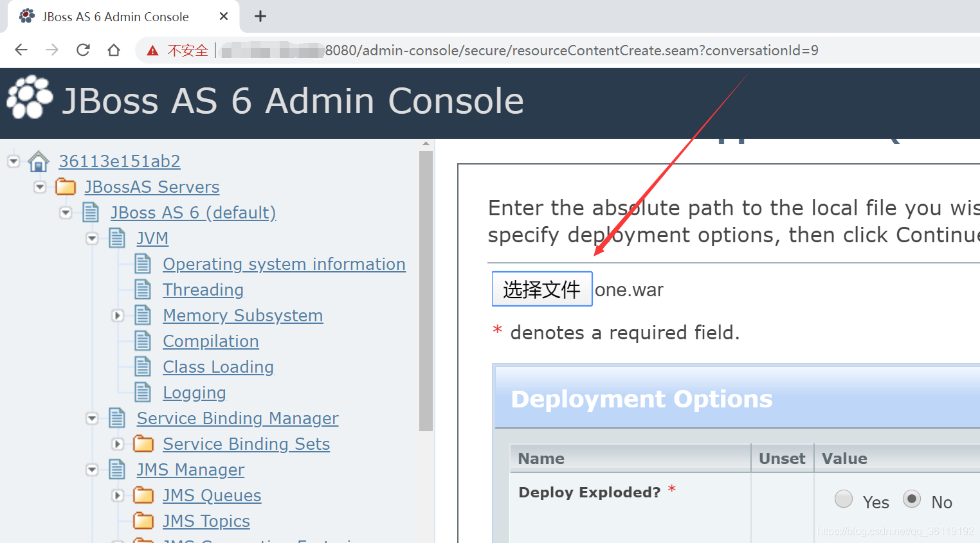Click the not-secure warning triangle icon
Viewport: 980px width, 543px height.
click(x=152, y=51)
